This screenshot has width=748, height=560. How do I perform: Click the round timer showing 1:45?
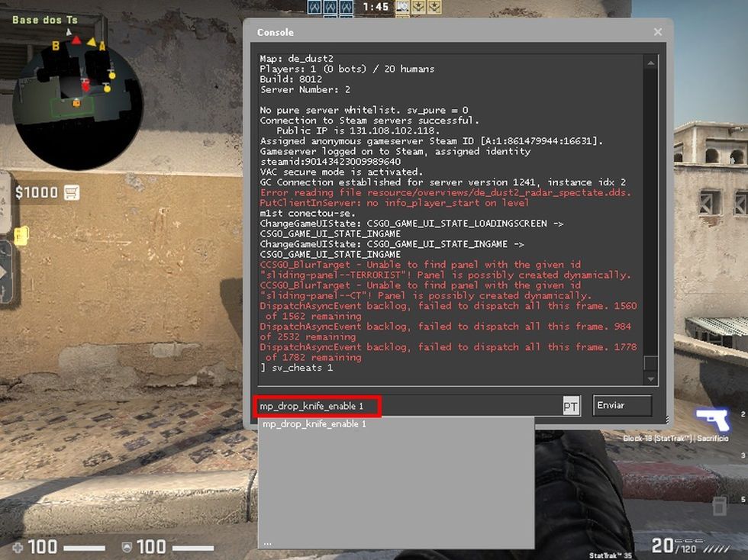pos(376,7)
